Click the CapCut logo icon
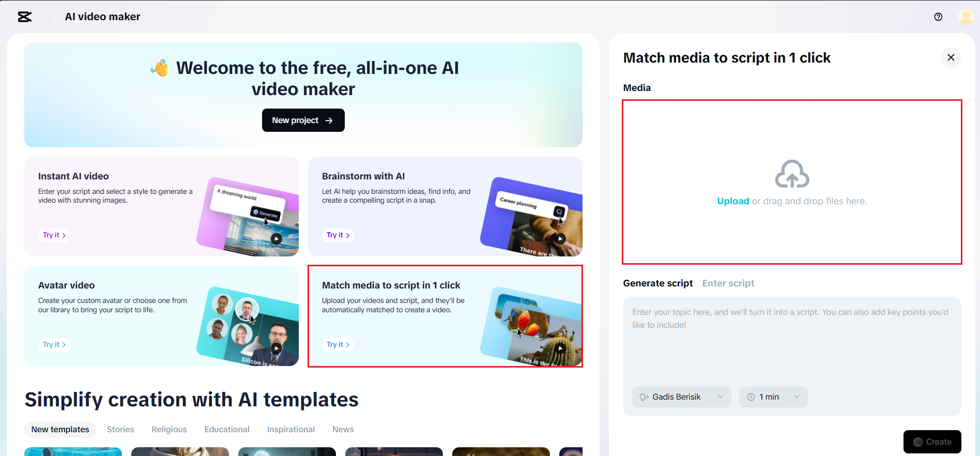This screenshot has width=980, height=456. (25, 17)
